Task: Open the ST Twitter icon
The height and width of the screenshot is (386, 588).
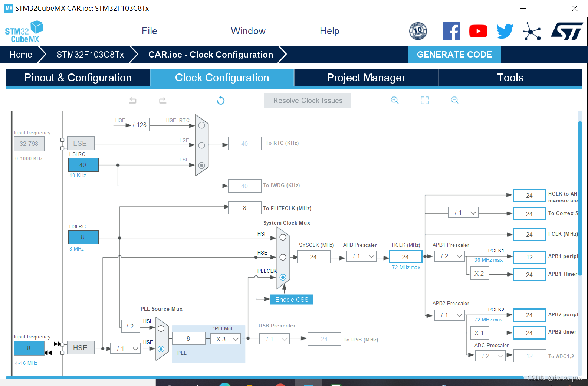Action: [505, 31]
